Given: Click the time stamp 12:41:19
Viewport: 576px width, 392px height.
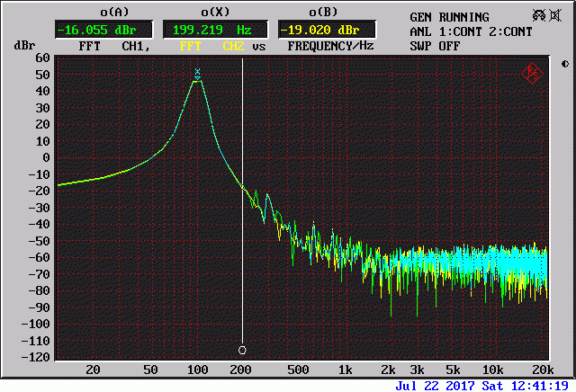Looking at the screenshot, I should coord(540,386).
